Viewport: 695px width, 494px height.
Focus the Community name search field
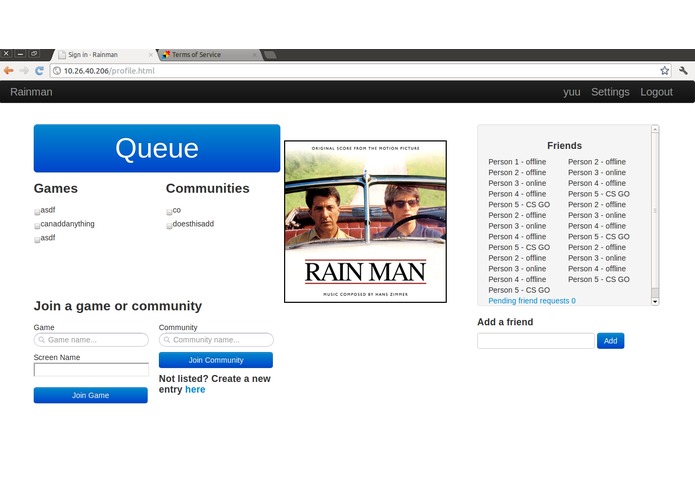coord(216,340)
